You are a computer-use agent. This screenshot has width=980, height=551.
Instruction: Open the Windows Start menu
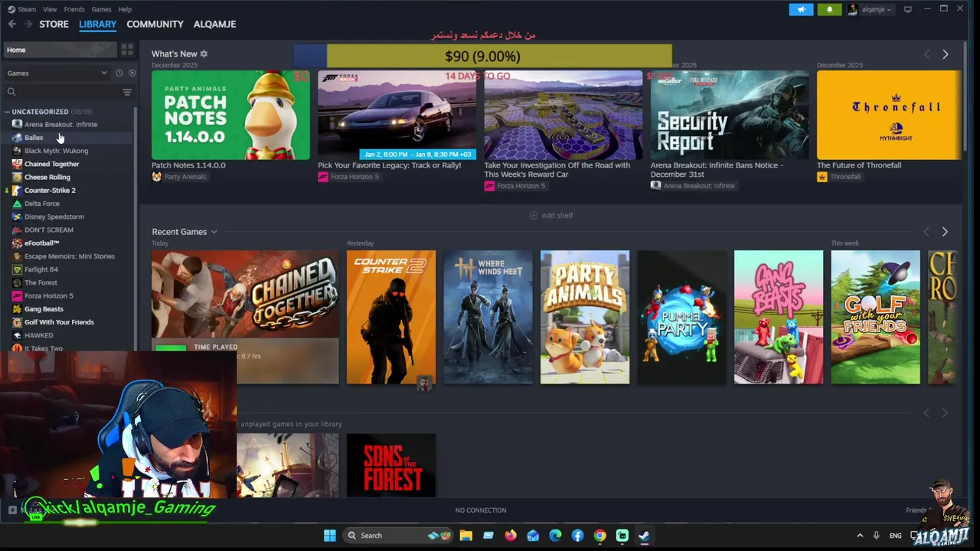(x=330, y=536)
